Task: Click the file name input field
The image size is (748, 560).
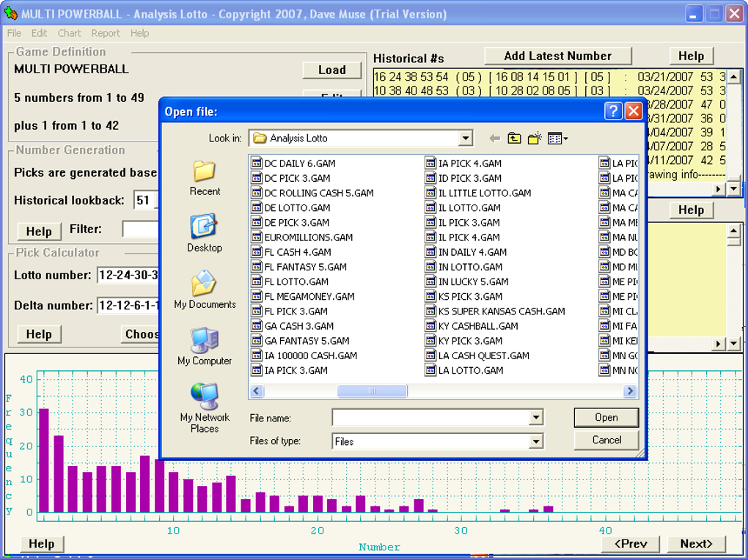Action: [431, 418]
